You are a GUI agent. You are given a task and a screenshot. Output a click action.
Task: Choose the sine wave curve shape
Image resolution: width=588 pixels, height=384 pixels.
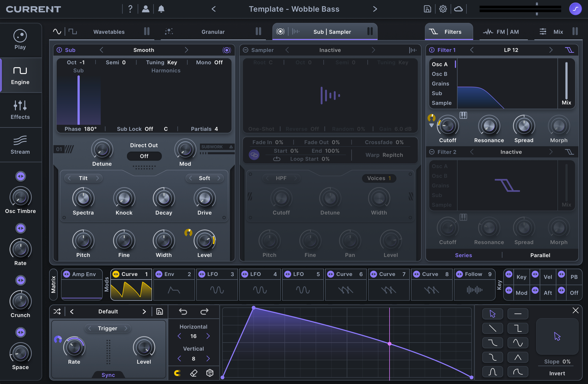(x=518, y=343)
